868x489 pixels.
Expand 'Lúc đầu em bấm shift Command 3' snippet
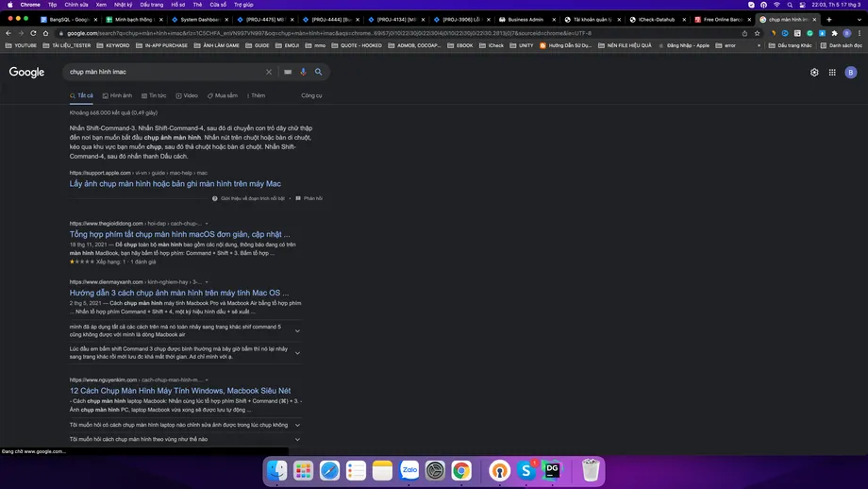[x=297, y=352]
